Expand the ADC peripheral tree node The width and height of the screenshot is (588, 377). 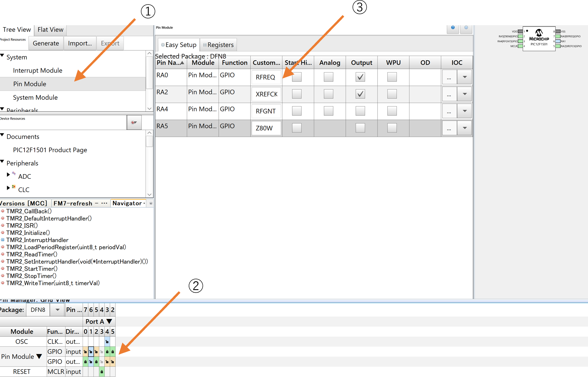pos(8,175)
